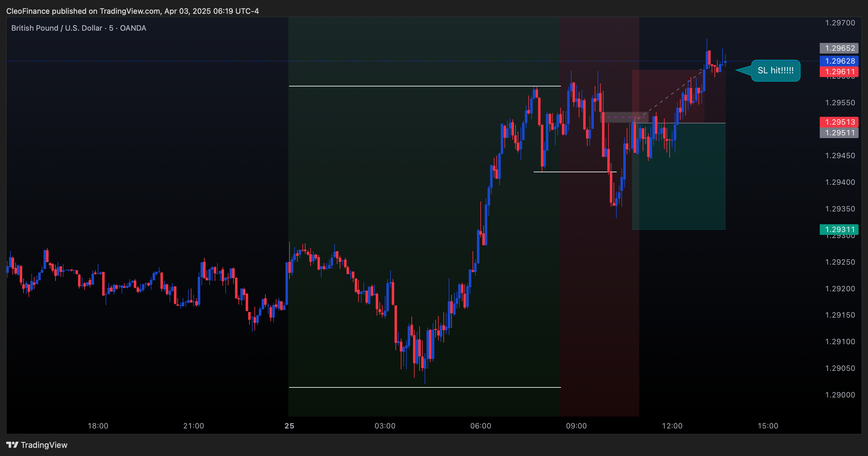868x456 pixels.
Task: Click the 1.29000 price axis value
Action: (x=840, y=395)
